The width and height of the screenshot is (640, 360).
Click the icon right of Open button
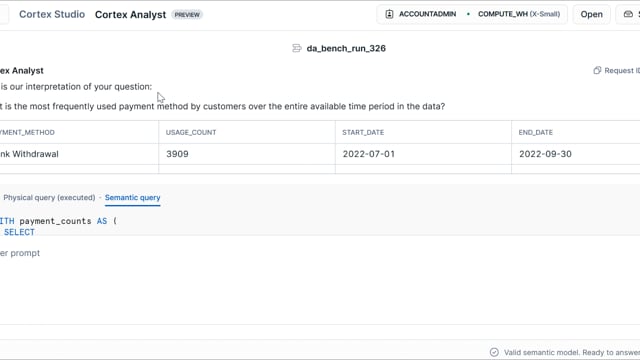(628, 14)
